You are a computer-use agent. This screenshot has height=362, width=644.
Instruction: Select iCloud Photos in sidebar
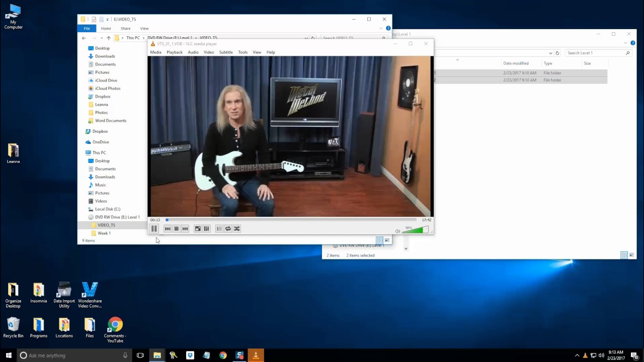coord(107,88)
